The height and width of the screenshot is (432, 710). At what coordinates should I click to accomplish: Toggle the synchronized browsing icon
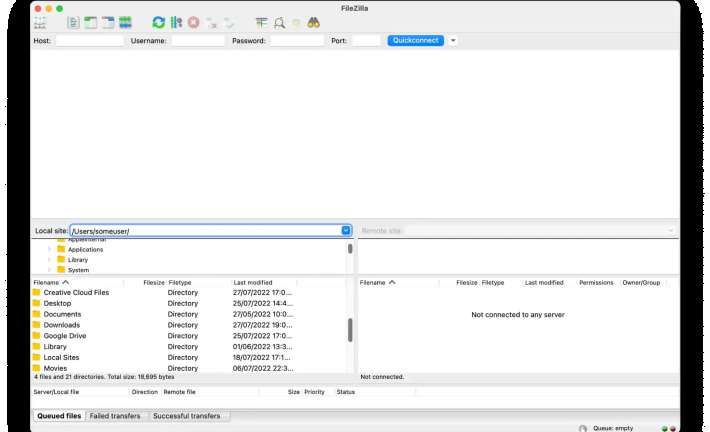point(296,23)
